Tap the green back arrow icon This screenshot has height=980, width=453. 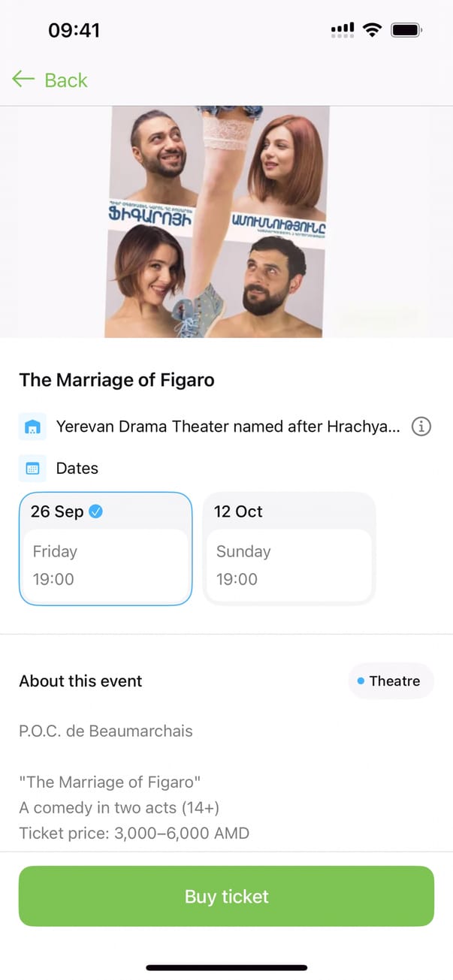pos(23,79)
